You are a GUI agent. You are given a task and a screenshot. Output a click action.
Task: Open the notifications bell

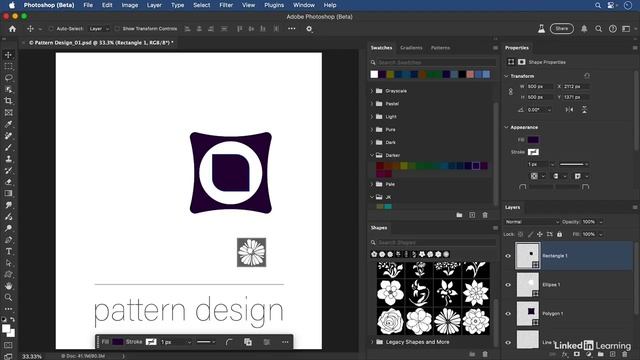pos(584,29)
